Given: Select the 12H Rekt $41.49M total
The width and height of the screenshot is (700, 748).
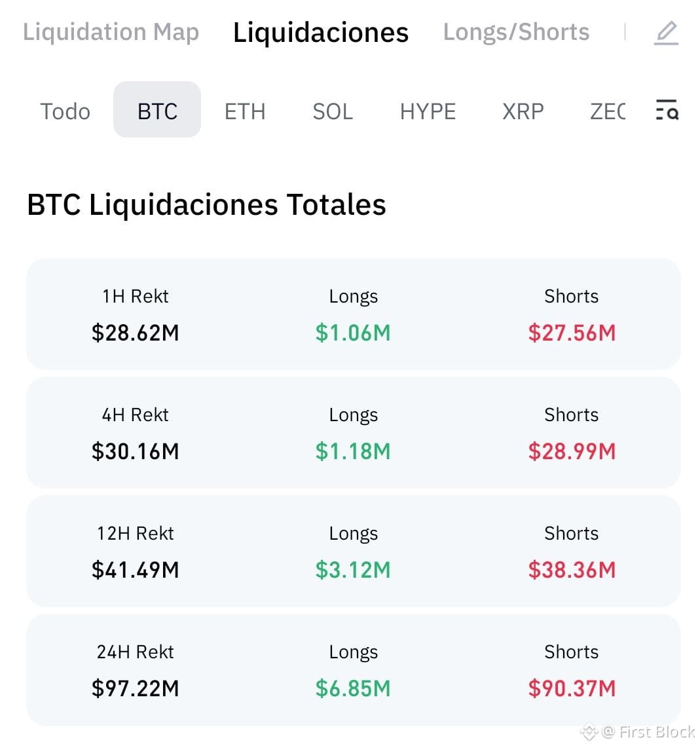Looking at the screenshot, I should point(136,570).
